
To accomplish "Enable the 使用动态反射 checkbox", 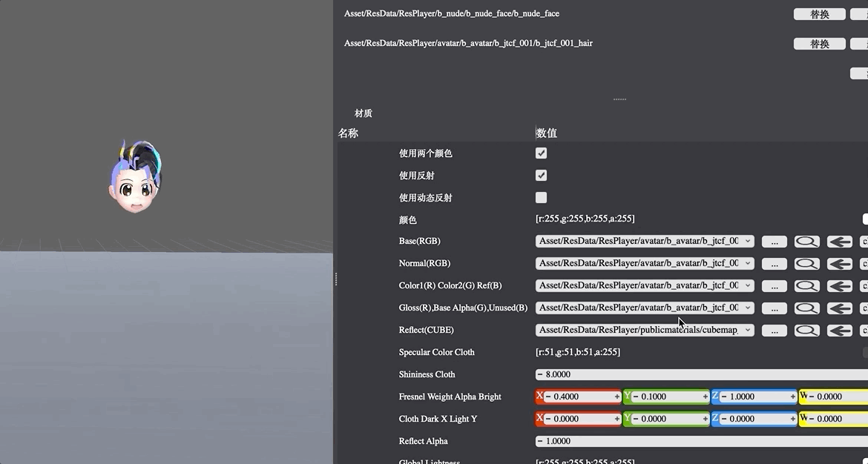I will point(541,197).
